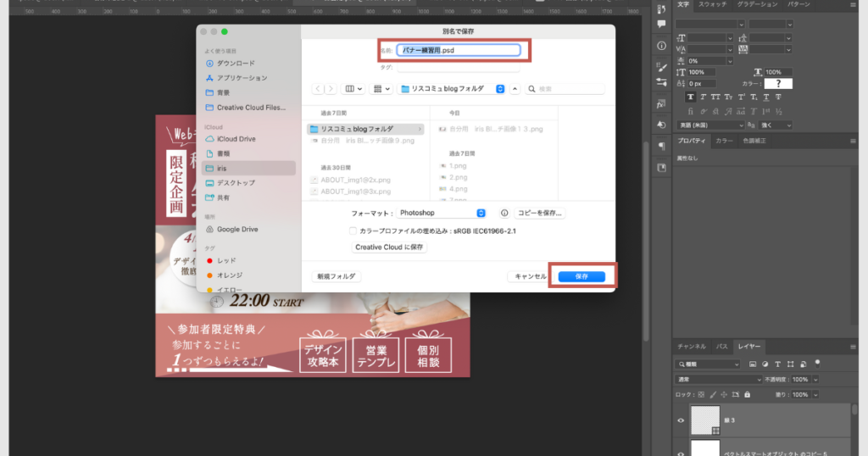Click the Creative Cloud に保存 button
The height and width of the screenshot is (456, 868).
(388, 247)
